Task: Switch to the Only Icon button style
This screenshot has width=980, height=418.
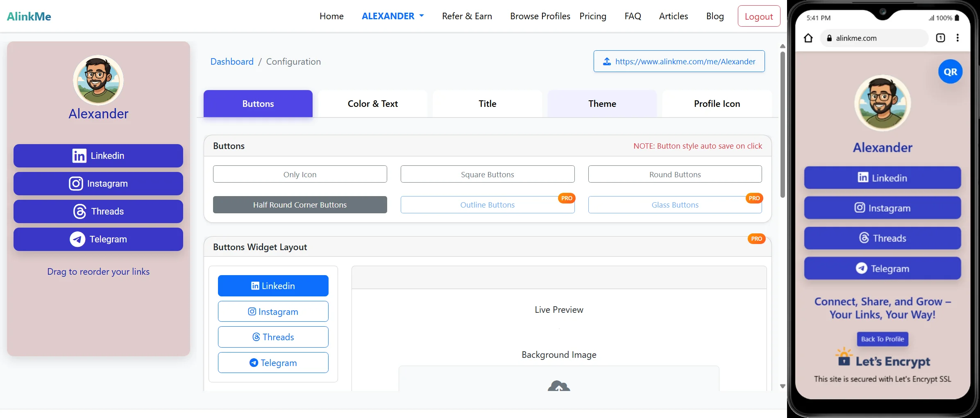Action: point(300,174)
